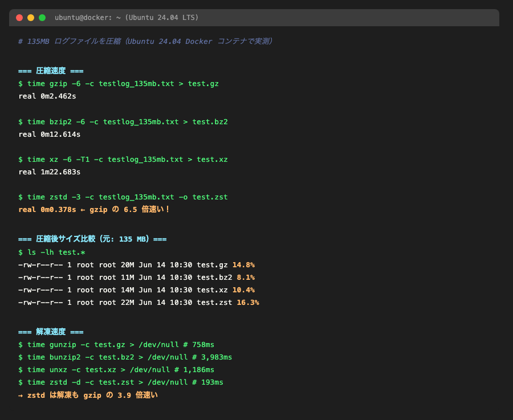513x420 pixels.
Task: Click the '8.1%' ratio value
Action: 246,278
